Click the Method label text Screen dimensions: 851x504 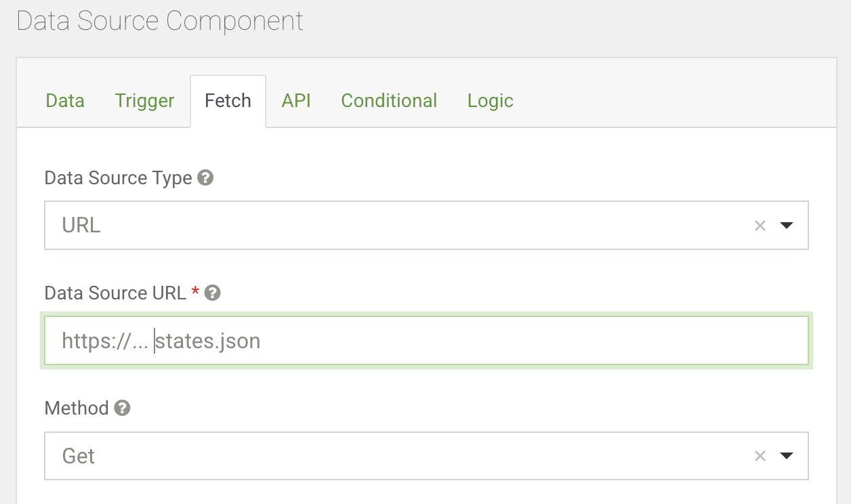tap(77, 408)
